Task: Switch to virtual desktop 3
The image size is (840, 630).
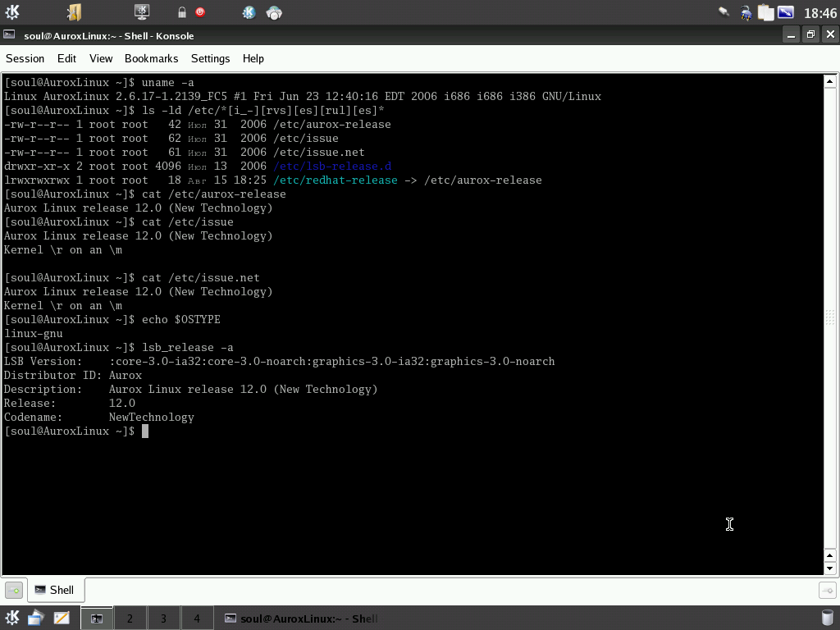Action: (x=163, y=619)
